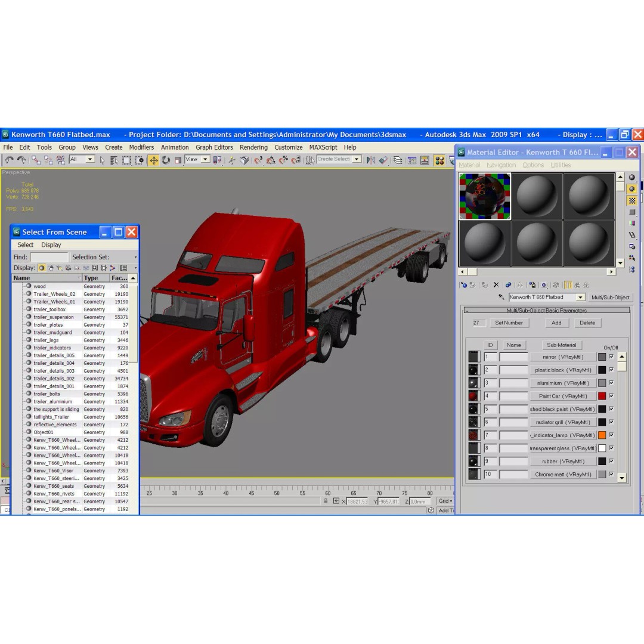Open the Grid dropdown in status bar
The height and width of the screenshot is (644, 644).
click(x=445, y=501)
